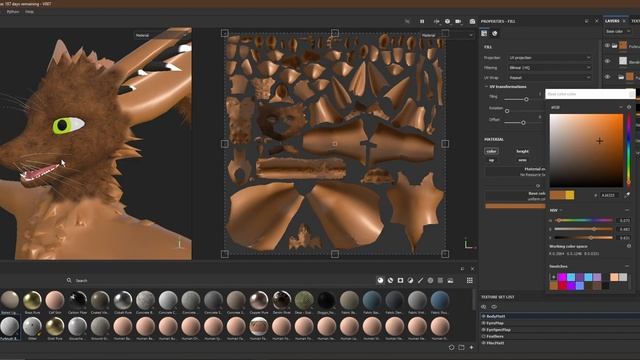Select the half-circle filters icon in shelf
The width and height of the screenshot is (640, 360).
pos(410,280)
